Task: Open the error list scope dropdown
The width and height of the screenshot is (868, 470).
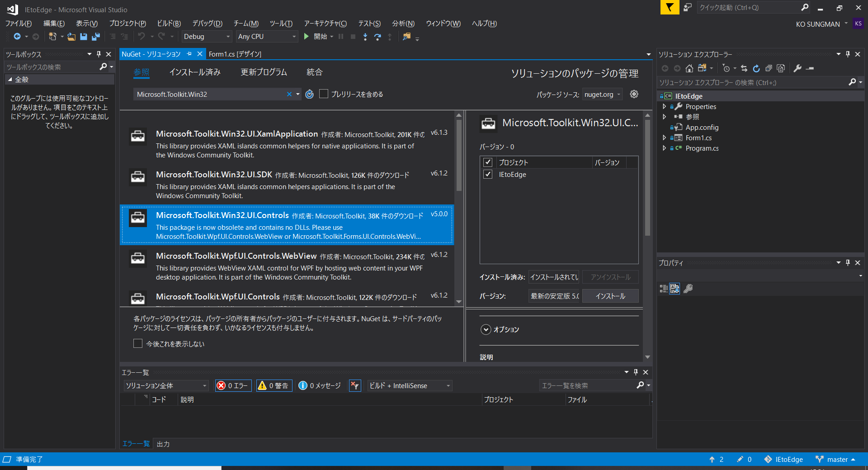Action: 165,385
